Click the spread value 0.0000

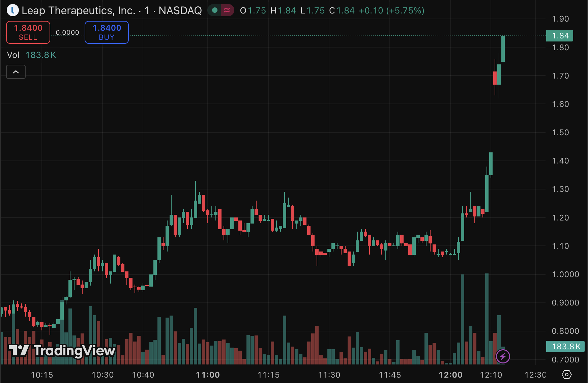67,32
